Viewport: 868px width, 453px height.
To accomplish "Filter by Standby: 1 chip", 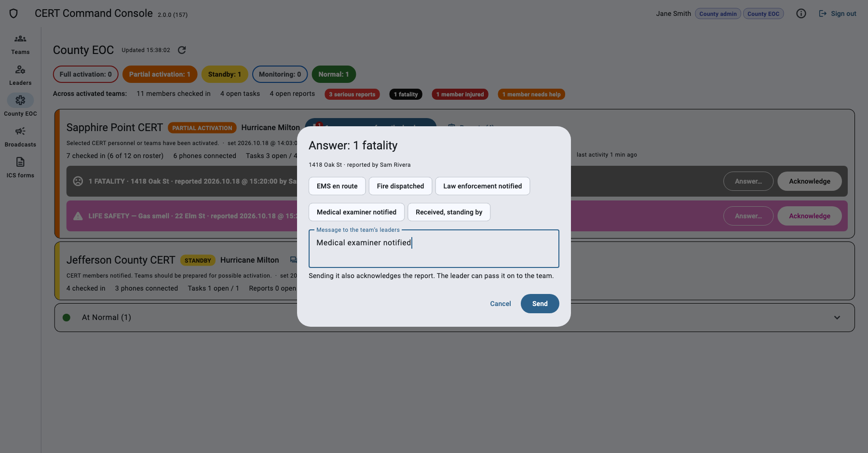I will [225, 74].
